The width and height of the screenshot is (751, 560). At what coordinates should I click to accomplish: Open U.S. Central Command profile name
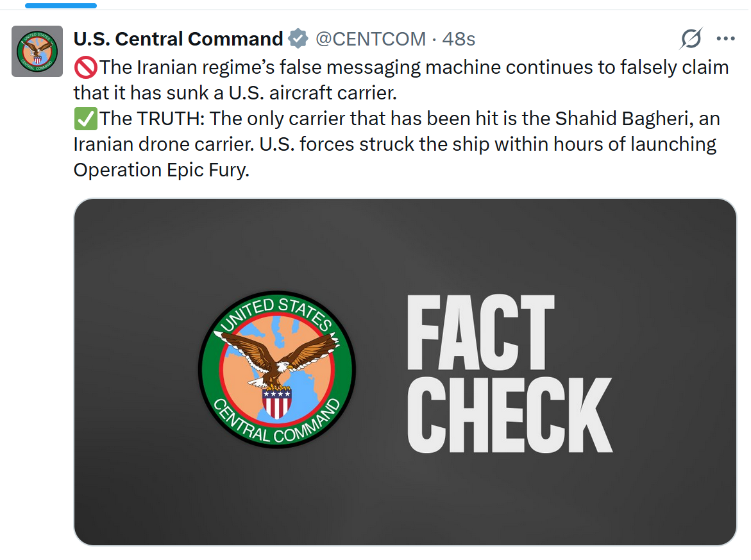tap(178, 39)
